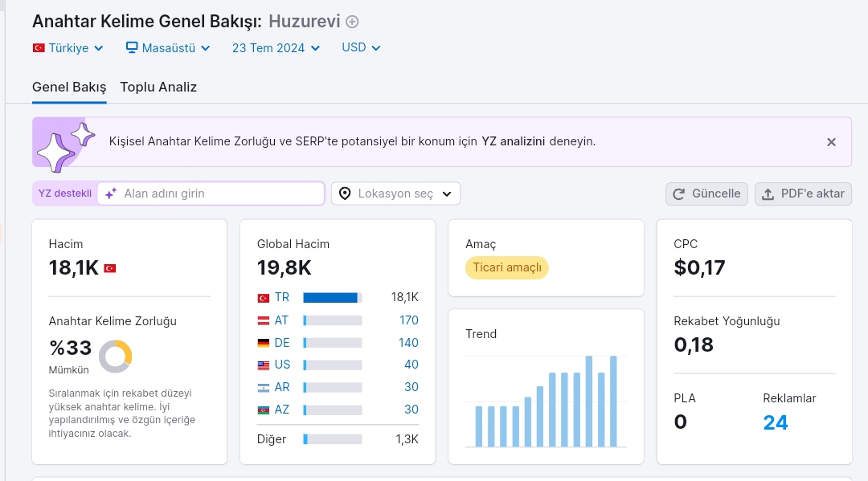This screenshot has height=481, width=868.
Task: Click the YZ analizini link
Action: tap(513, 141)
